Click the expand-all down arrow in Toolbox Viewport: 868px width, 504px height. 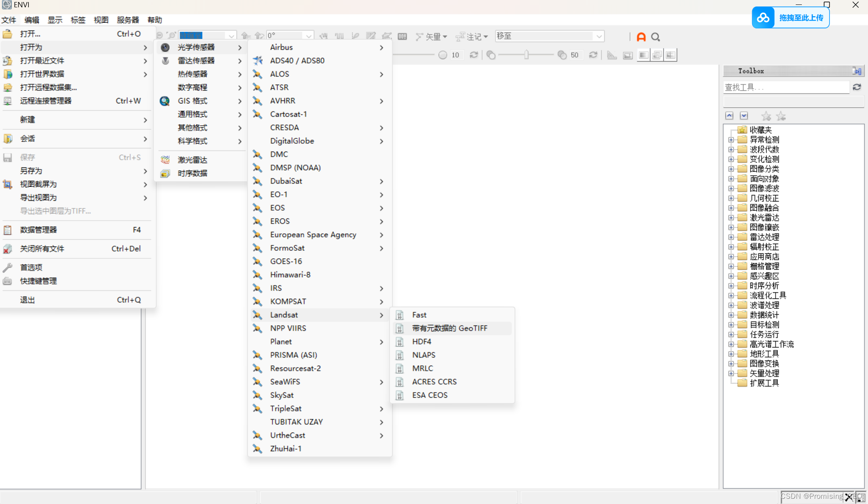point(743,116)
